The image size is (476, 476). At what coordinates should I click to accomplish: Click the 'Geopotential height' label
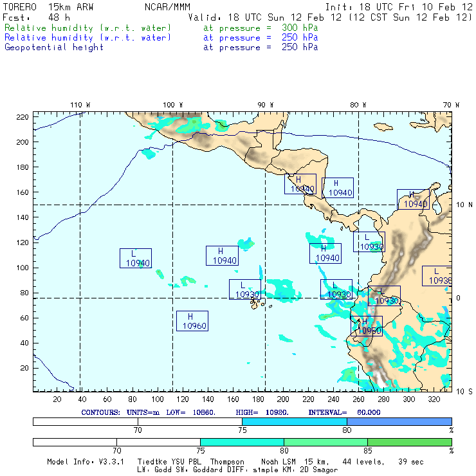54,48
